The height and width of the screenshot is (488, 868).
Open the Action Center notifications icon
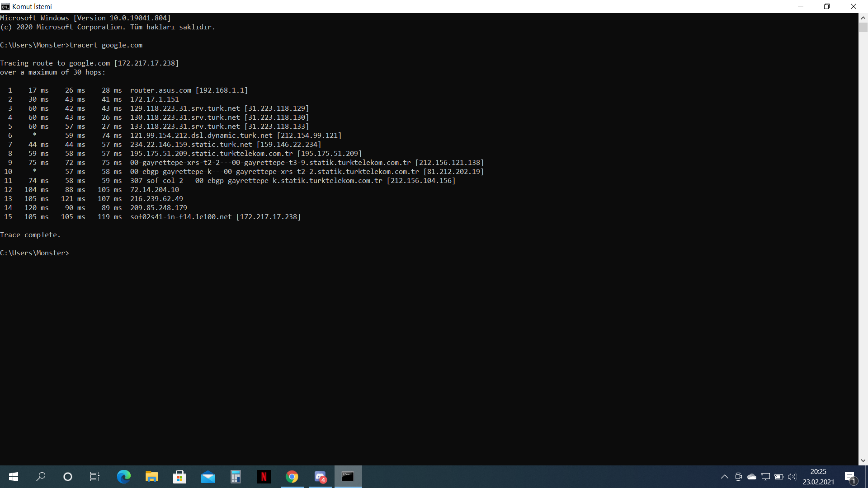tap(850, 477)
